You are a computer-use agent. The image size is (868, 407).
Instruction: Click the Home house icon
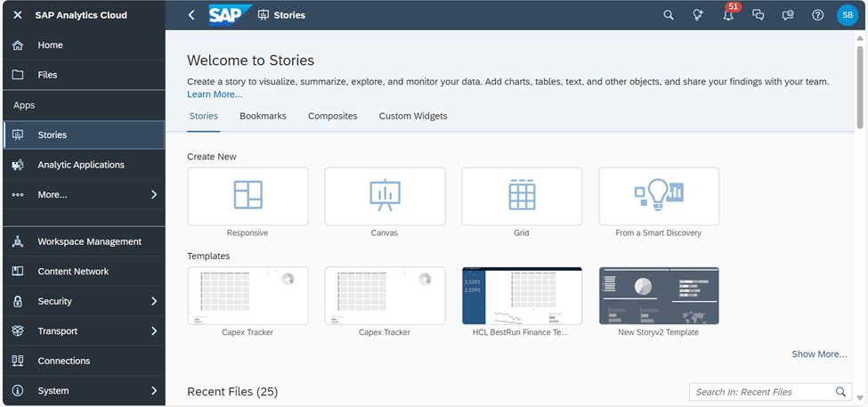point(18,45)
